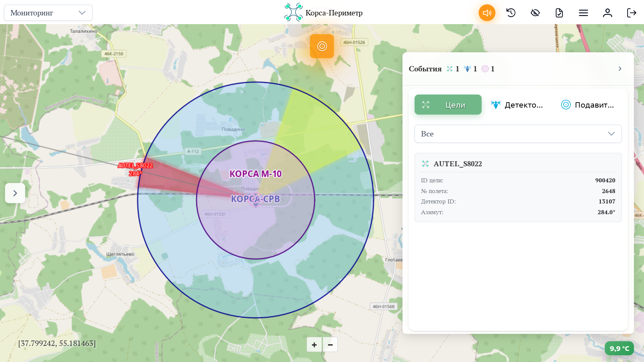Viewport: 644px width, 362px height.
Task: Click the drone icon beside AUTEL_S8022
Action: click(x=425, y=164)
